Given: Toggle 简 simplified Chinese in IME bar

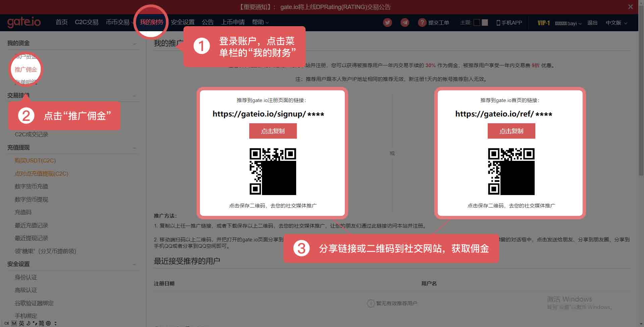Looking at the screenshot, I should [41, 323].
